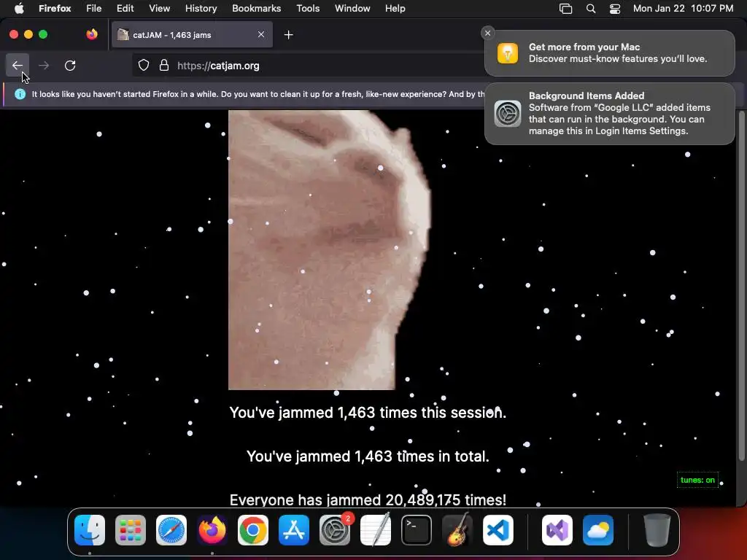Screen dimensions: 747x560
Task: Open GarageBand from the Dock
Action: click(457, 530)
